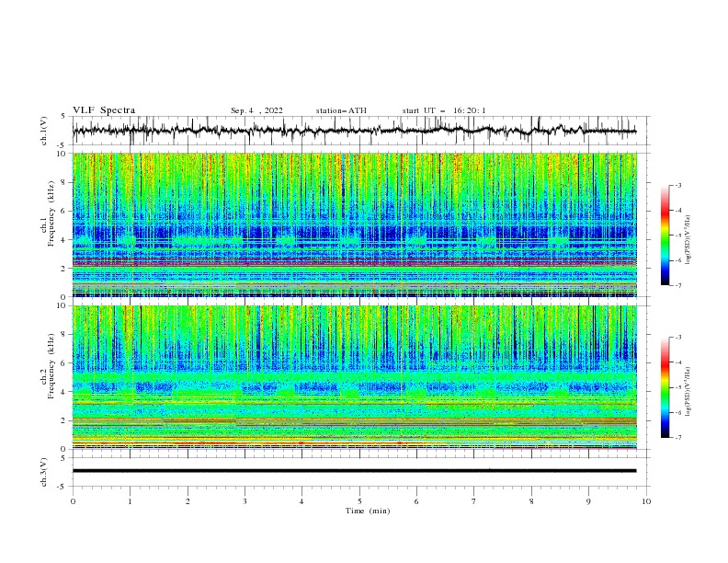Click the "ch.1(V)" axis label
Viewport: 728px width, 563px height.
click(x=44, y=131)
